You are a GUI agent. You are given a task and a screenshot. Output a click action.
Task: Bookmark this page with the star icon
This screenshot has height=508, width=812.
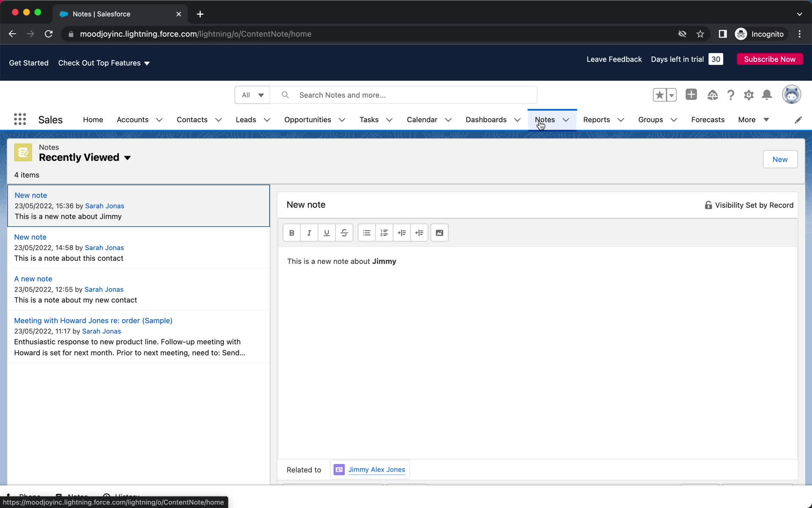(x=700, y=34)
